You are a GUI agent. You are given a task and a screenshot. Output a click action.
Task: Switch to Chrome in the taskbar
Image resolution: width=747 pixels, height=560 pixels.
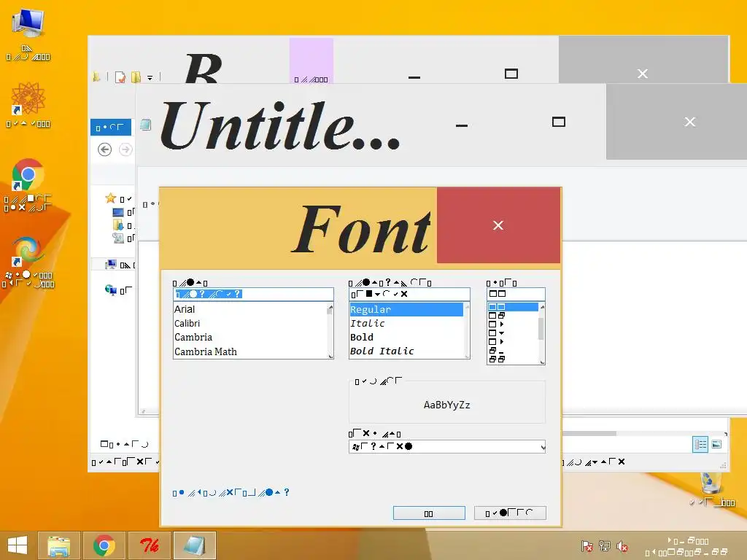point(104,545)
